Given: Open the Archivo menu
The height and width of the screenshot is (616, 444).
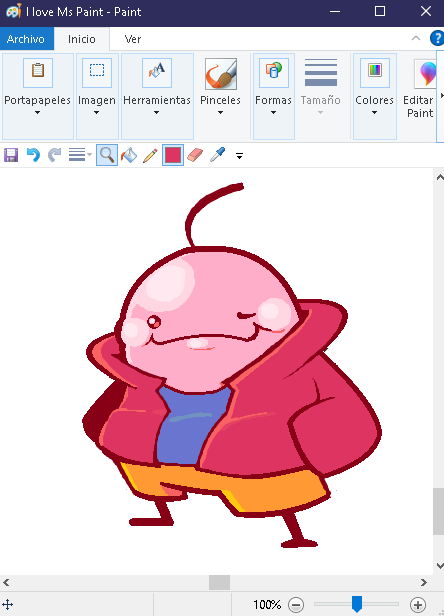Looking at the screenshot, I should tap(26, 39).
